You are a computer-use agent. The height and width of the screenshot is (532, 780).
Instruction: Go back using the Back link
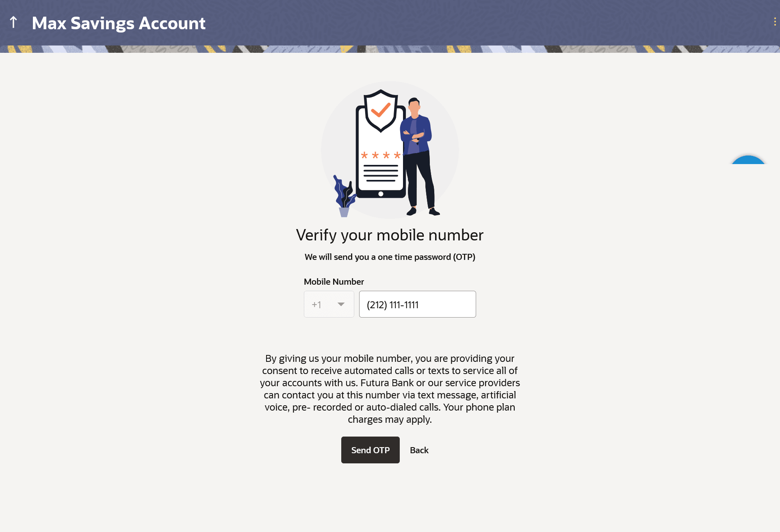(419, 450)
